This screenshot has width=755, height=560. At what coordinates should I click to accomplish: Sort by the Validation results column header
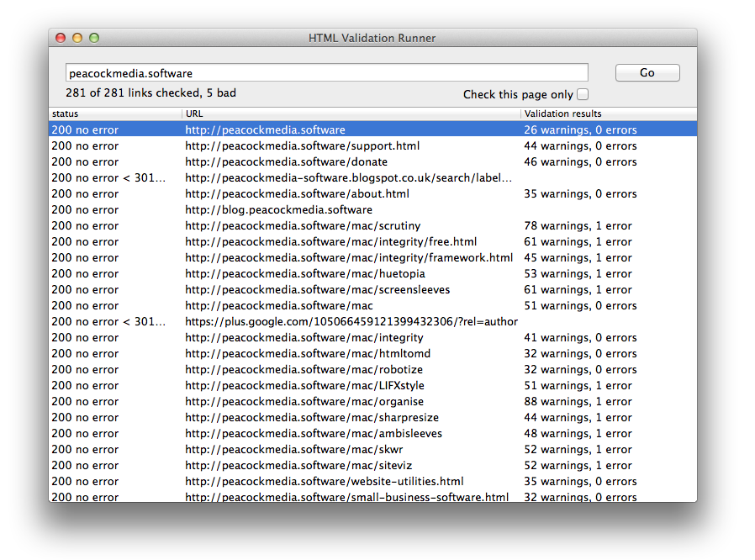click(x=609, y=114)
